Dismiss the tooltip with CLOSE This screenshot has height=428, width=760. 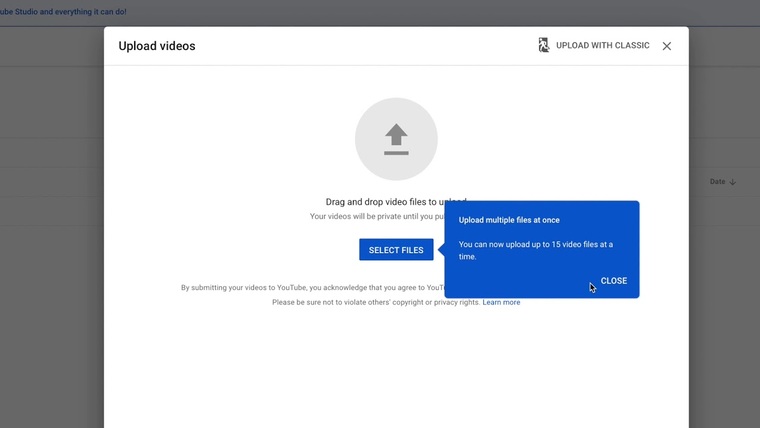[614, 281]
